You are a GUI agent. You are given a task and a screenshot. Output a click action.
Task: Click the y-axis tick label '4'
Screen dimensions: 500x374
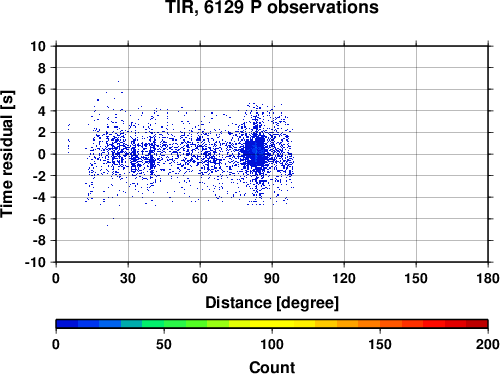tap(42, 111)
